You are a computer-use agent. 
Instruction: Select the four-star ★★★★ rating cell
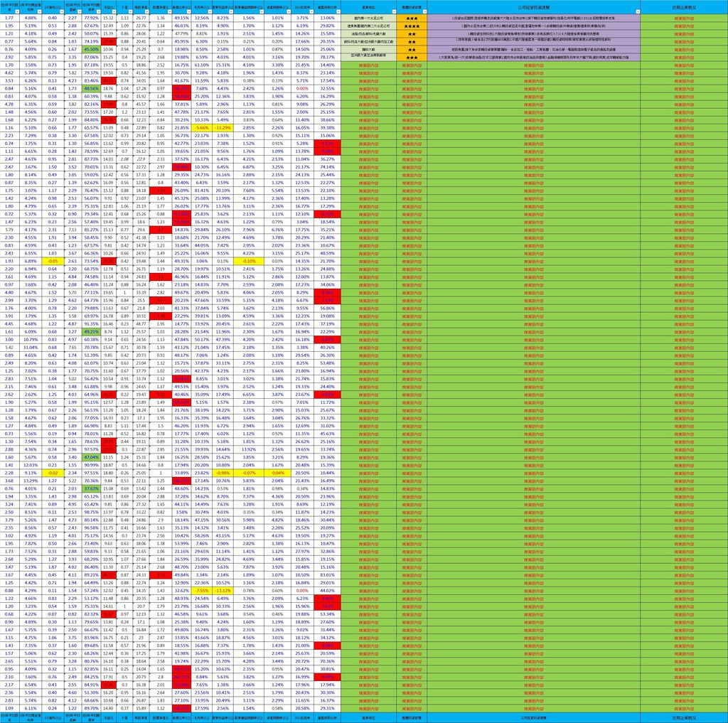[412, 26]
